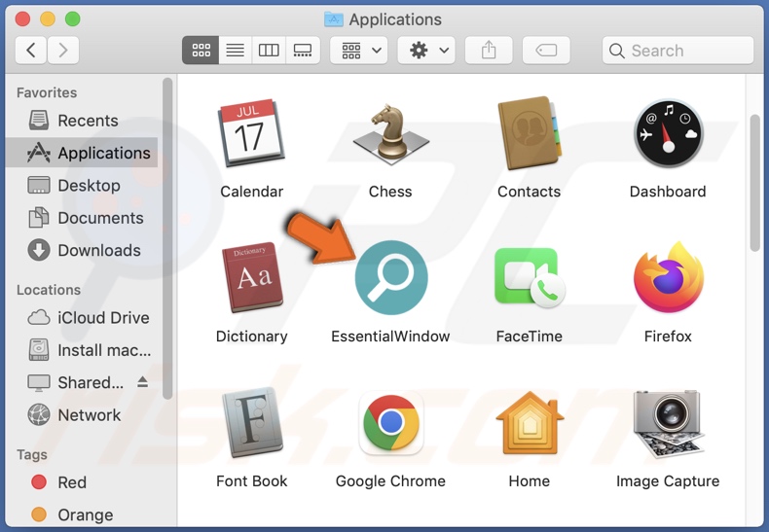
Task: Open Documents in the sidebar
Action: tap(82, 218)
